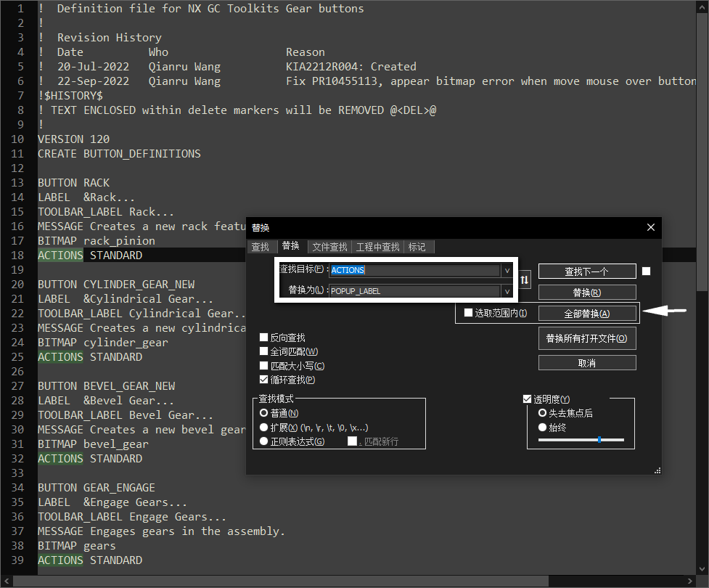
Task: Close the 替换 dialog
Action: (x=651, y=227)
